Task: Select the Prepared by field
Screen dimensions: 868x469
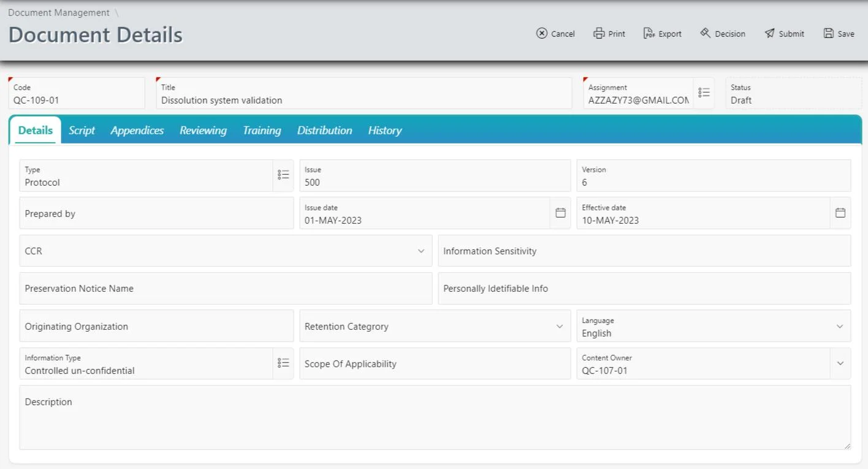Action: (156, 213)
